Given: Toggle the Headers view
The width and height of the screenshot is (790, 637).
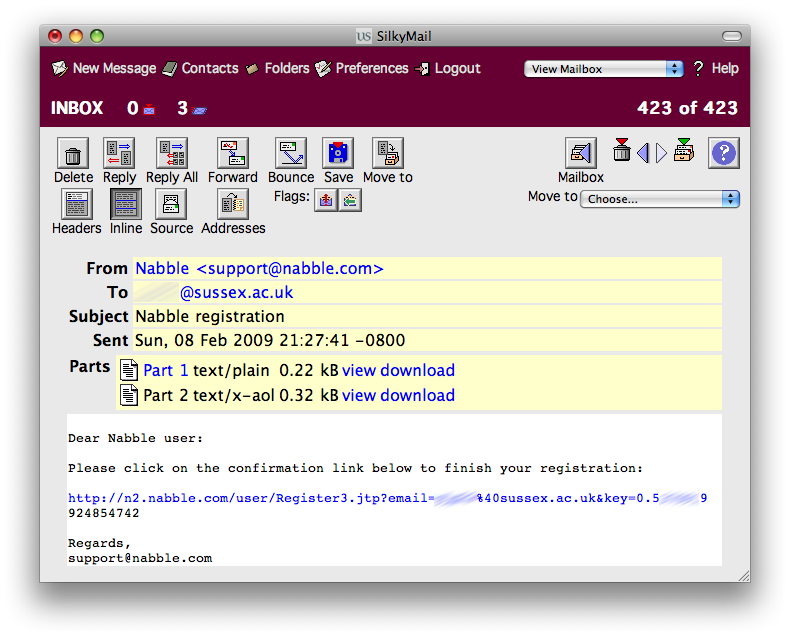Looking at the screenshot, I should pos(76,204).
